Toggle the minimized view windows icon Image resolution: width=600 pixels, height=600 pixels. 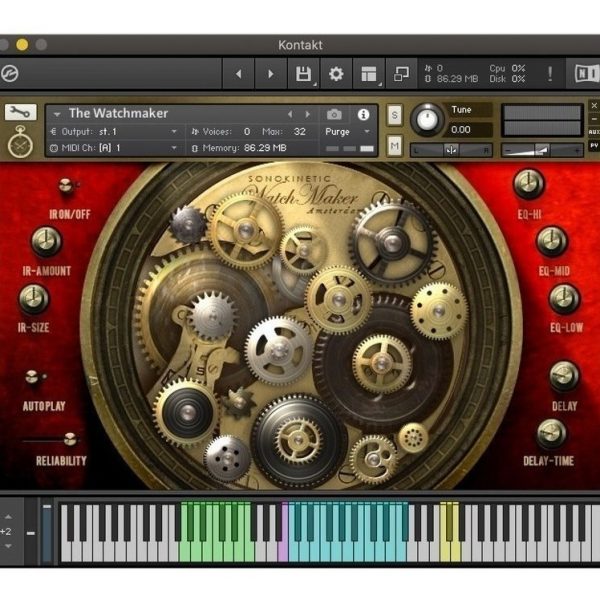401,73
